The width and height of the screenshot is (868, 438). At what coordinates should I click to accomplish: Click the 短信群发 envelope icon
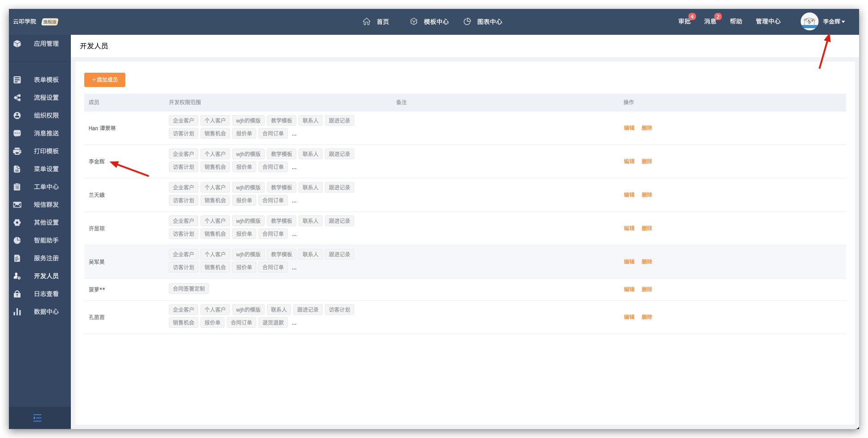coord(17,205)
